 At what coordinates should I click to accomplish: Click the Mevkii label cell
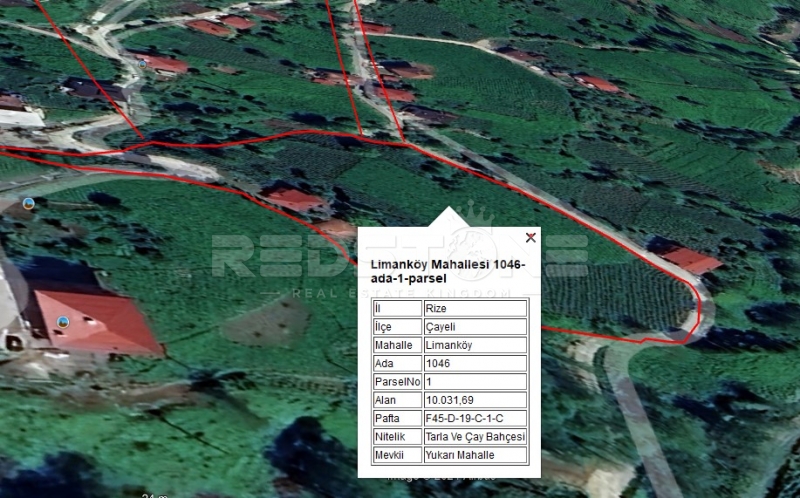coord(395,455)
